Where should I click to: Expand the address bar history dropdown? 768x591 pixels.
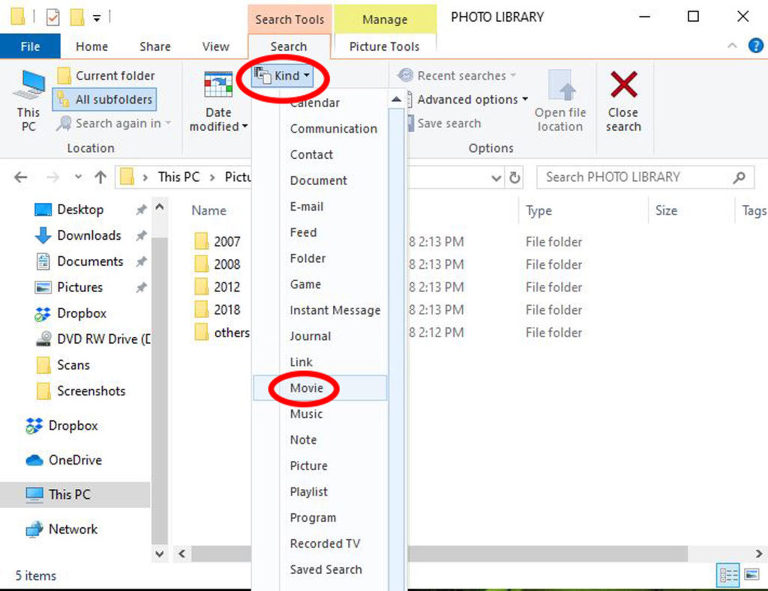pos(496,178)
